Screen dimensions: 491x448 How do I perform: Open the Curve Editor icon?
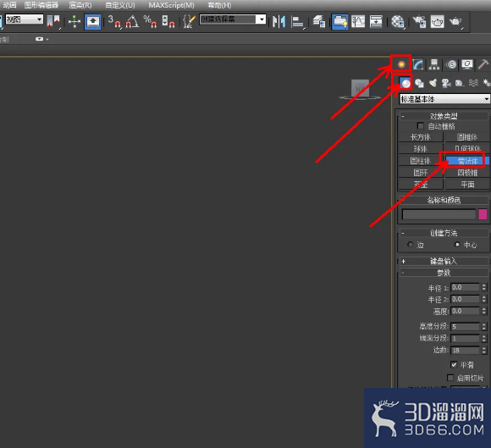click(358, 21)
